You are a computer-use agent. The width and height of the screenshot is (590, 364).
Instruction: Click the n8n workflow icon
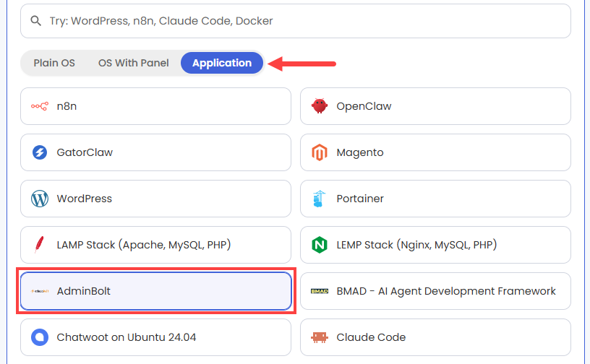(40, 106)
